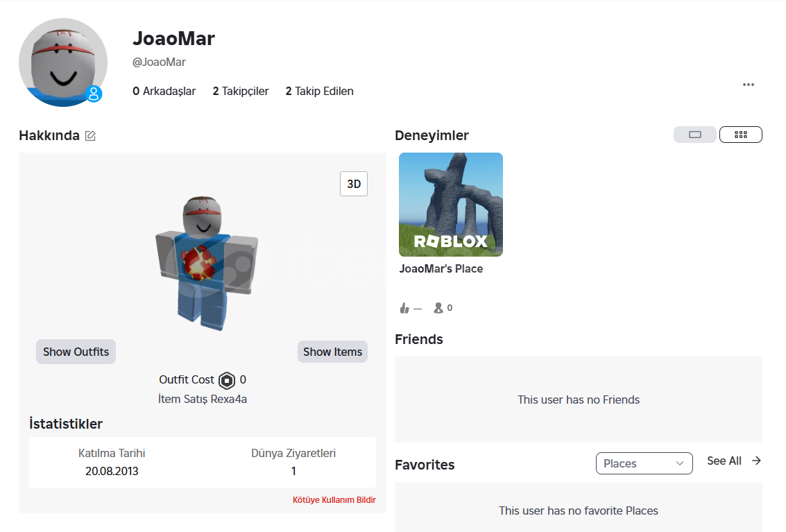
Task: Click the Deneyimler section heading
Action: click(x=432, y=135)
